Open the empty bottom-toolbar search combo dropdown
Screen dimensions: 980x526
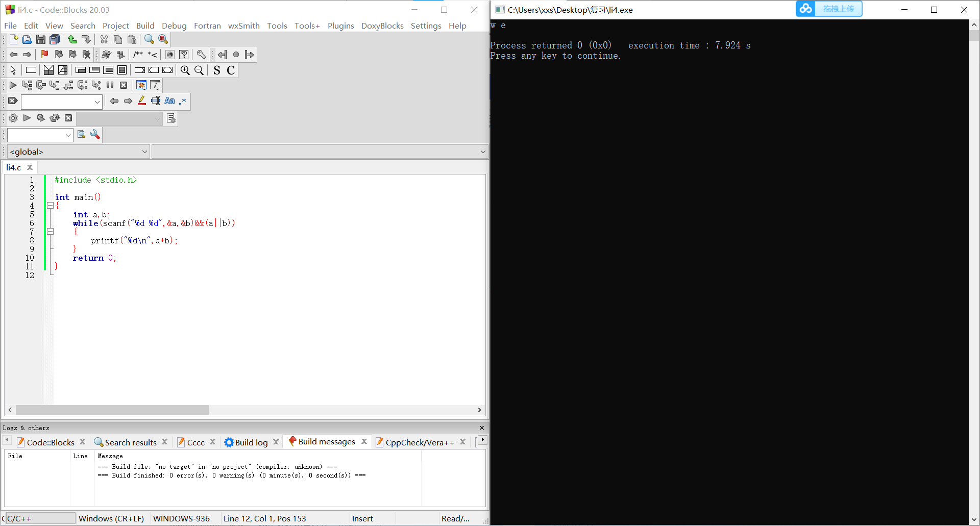pos(68,135)
